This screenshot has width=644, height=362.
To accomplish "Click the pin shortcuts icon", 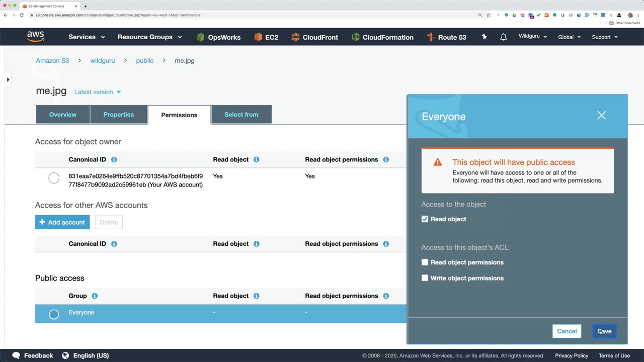I will coord(484,37).
